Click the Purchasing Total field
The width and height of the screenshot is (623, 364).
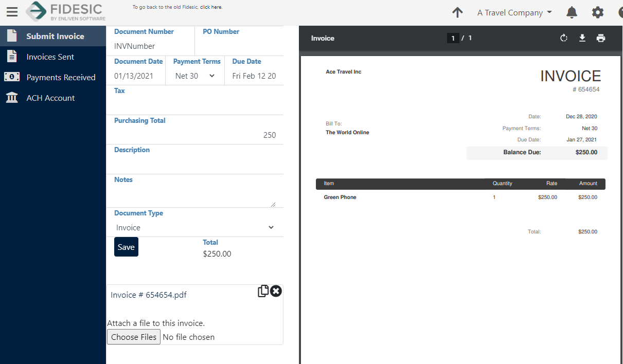tap(195, 135)
